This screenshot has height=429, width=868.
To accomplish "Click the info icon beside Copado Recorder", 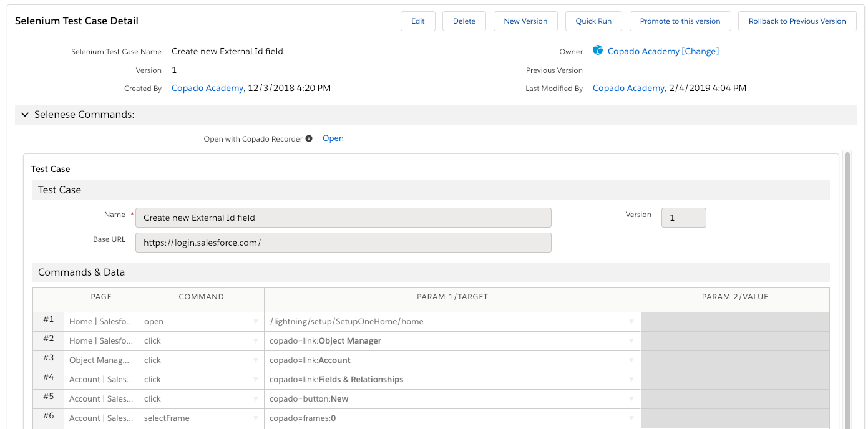I will pos(309,139).
